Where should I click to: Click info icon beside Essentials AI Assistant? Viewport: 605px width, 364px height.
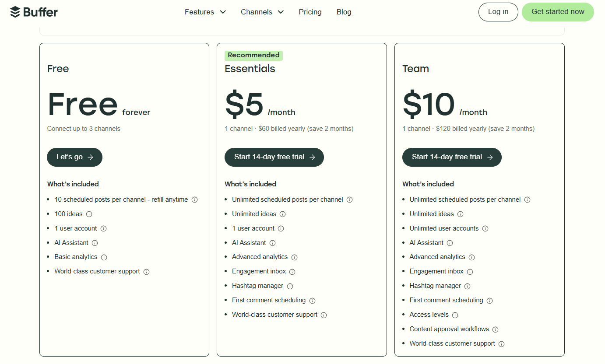pyautogui.click(x=272, y=243)
